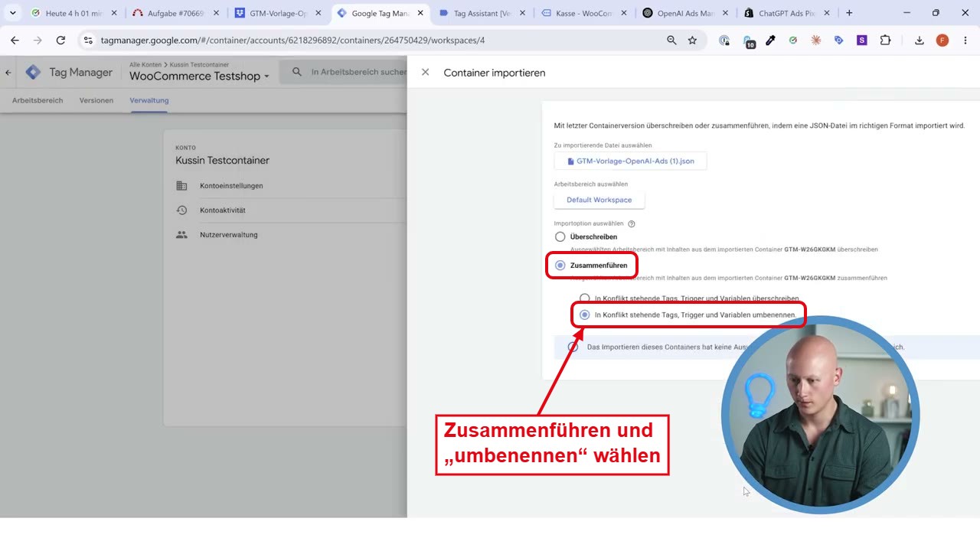Open Kontoaktivität link
Image resolution: width=980 pixels, height=551 pixels.
click(223, 210)
